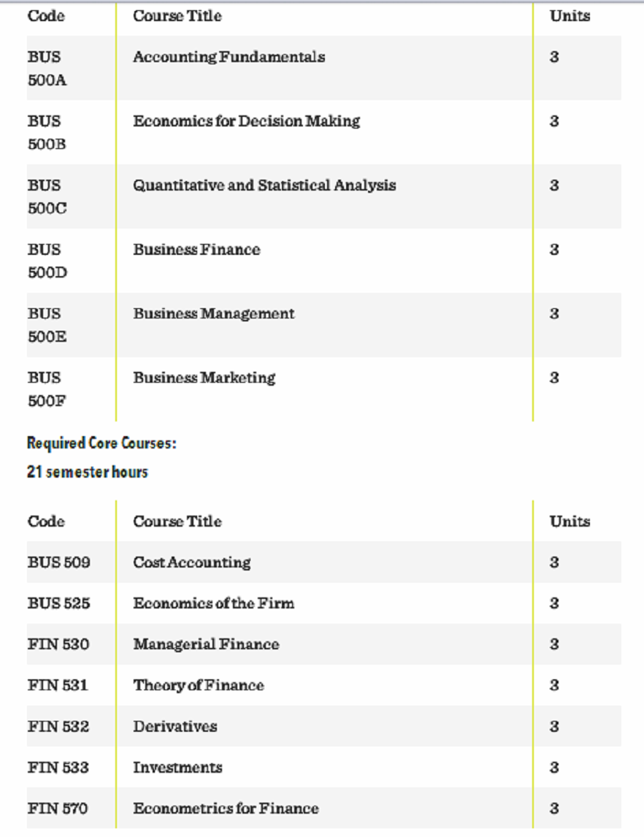Click the Business Marketing course title
This screenshot has width=644, height=837.
204,378
